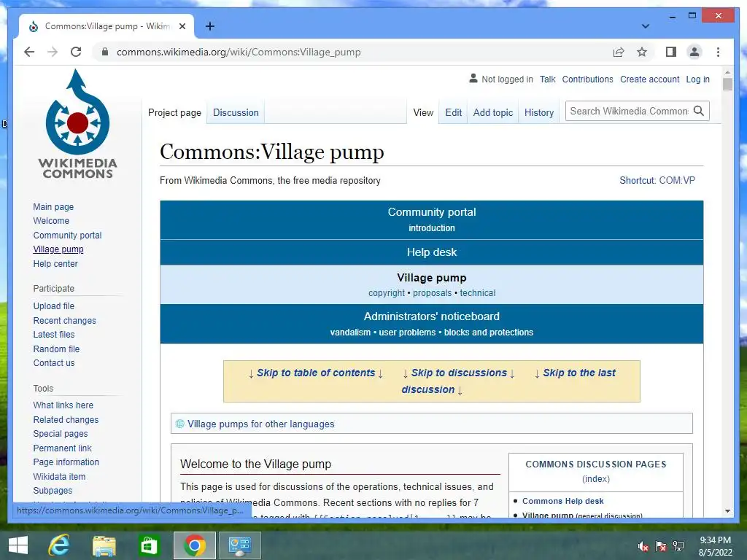This screenshot has height=560, width=747.
Task: Click the share page icon
Action: point(619,52)
